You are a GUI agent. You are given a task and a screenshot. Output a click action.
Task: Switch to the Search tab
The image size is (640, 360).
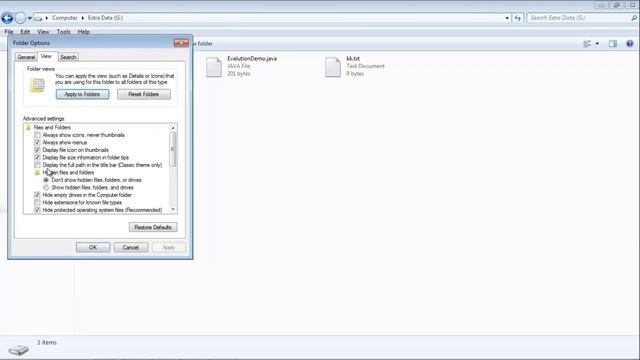68,57
